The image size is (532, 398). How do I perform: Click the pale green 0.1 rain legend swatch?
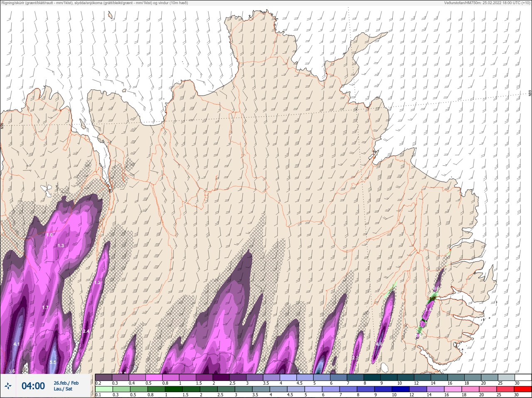[x=103, y=389]
